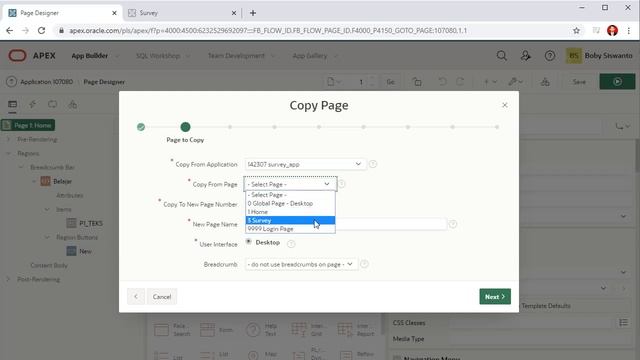Screen dimensions: 640x360
Task: Open help for User Interface
Action: coord(291,244)
